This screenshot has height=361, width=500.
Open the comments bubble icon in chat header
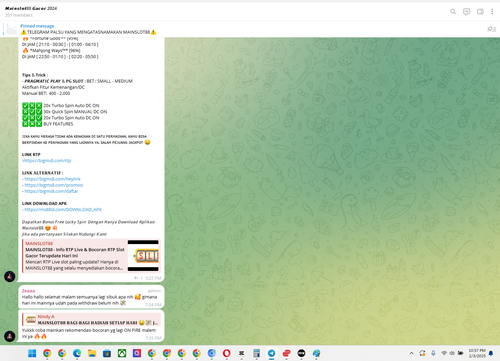click(466, 12)
